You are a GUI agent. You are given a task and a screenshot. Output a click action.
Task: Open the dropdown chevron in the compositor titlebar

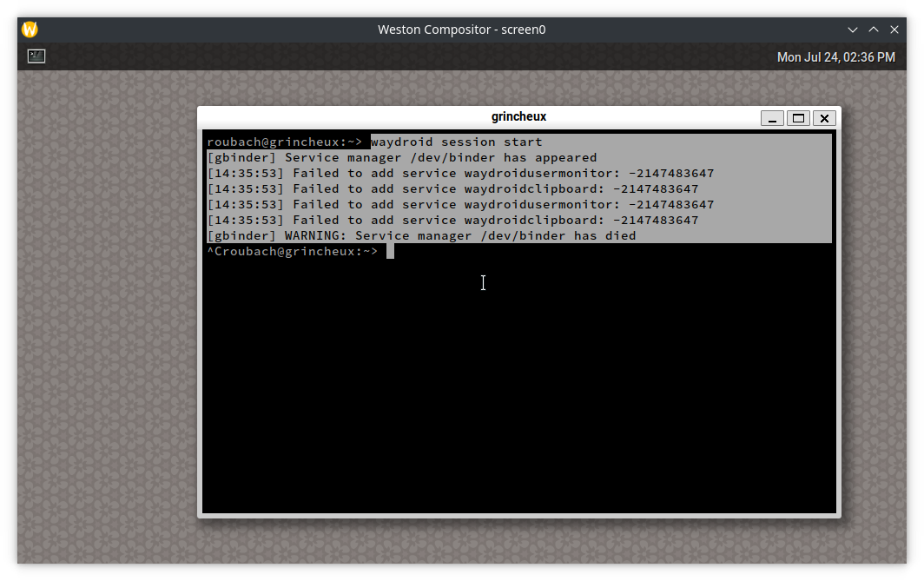click(852, 29)
